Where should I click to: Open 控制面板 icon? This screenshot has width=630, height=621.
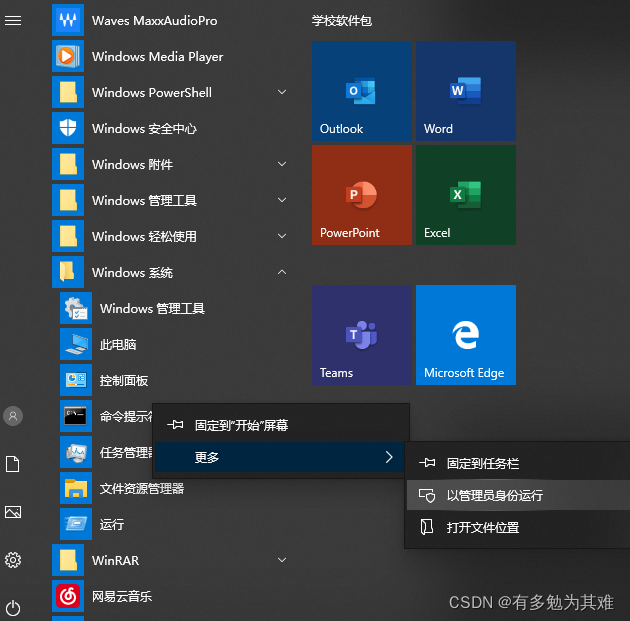coord(76,380)
